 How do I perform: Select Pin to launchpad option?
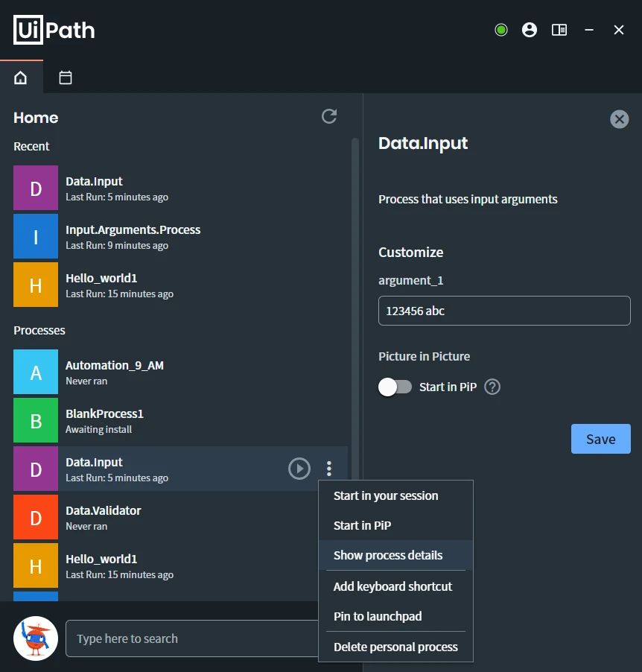point(395,616)
